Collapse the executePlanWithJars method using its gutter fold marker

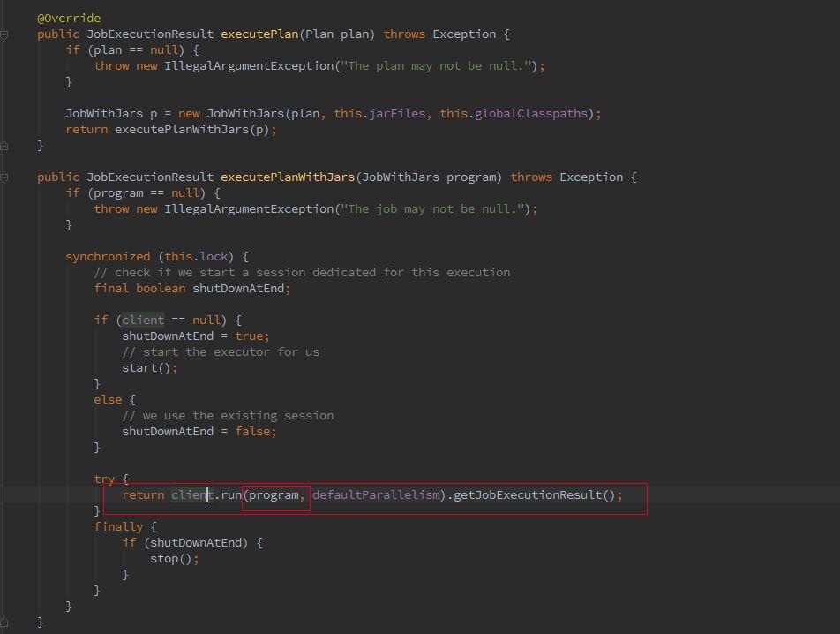(4, 177)
